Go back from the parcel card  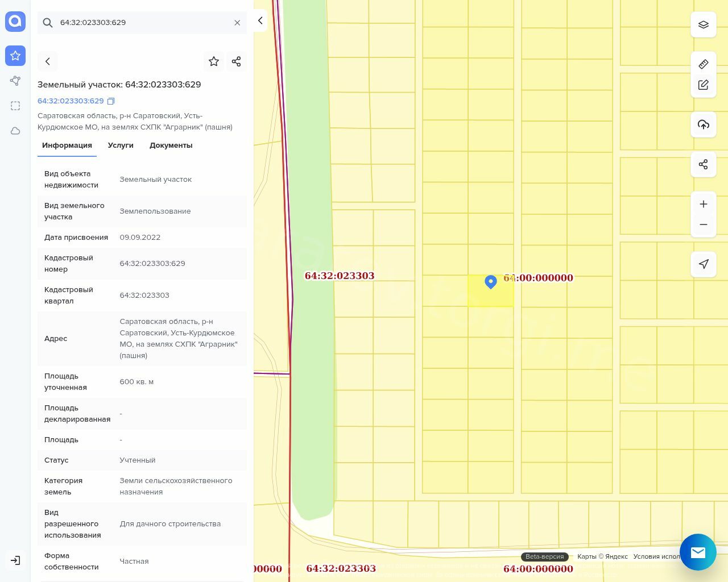[x=48, y=61]
